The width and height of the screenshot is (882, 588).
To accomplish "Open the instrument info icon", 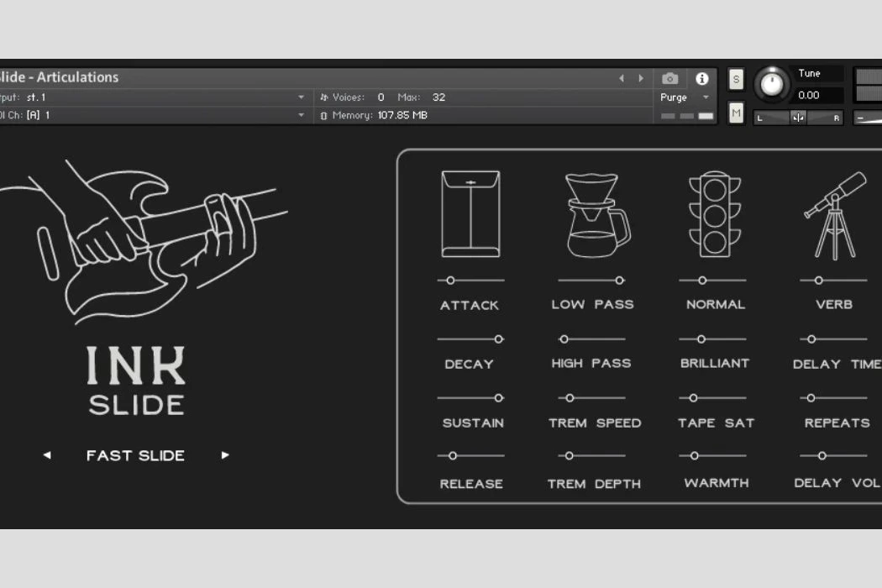I will pos(702,78).
